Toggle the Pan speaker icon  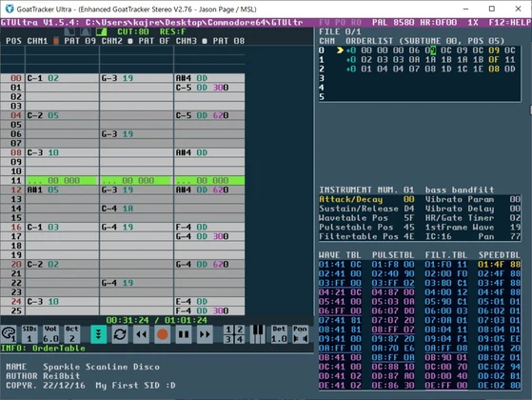point(301,334)
